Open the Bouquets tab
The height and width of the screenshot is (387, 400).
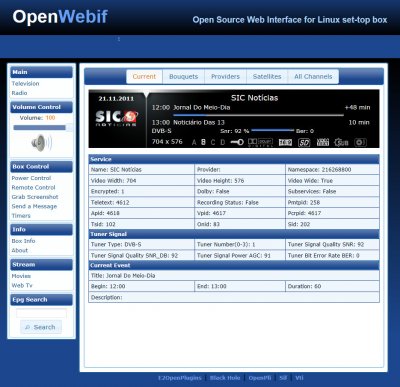point(183,77)
